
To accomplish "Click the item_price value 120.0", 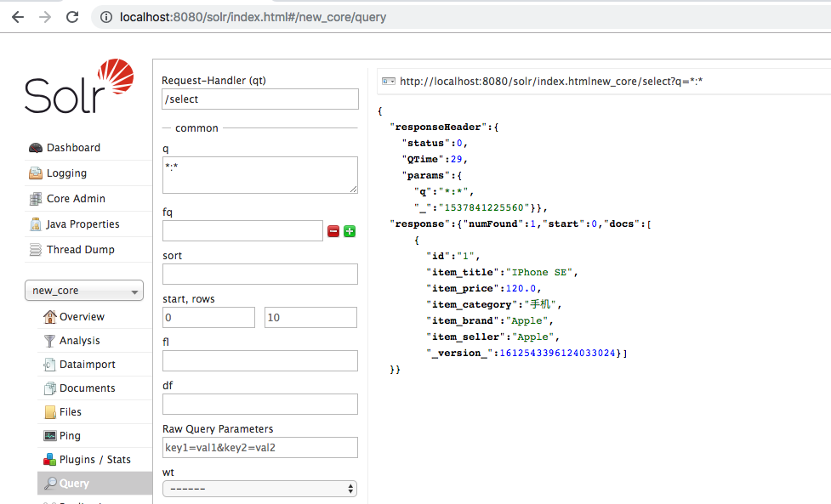I will click(521, 288).
